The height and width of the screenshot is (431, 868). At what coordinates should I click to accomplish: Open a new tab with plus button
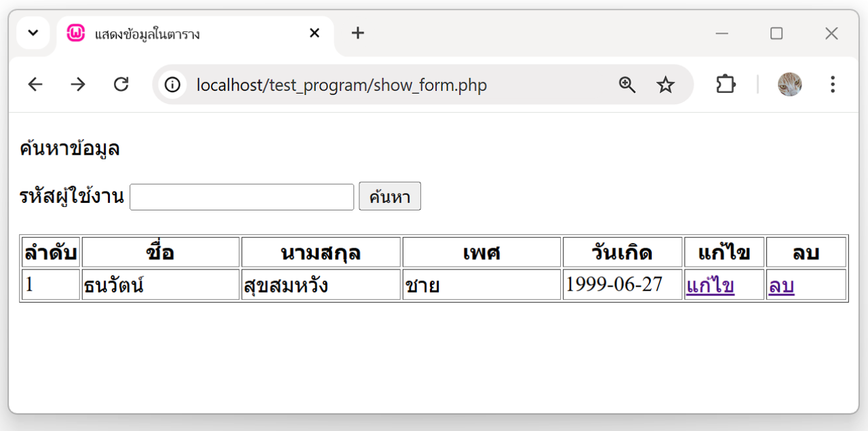(x=358, y=33)
